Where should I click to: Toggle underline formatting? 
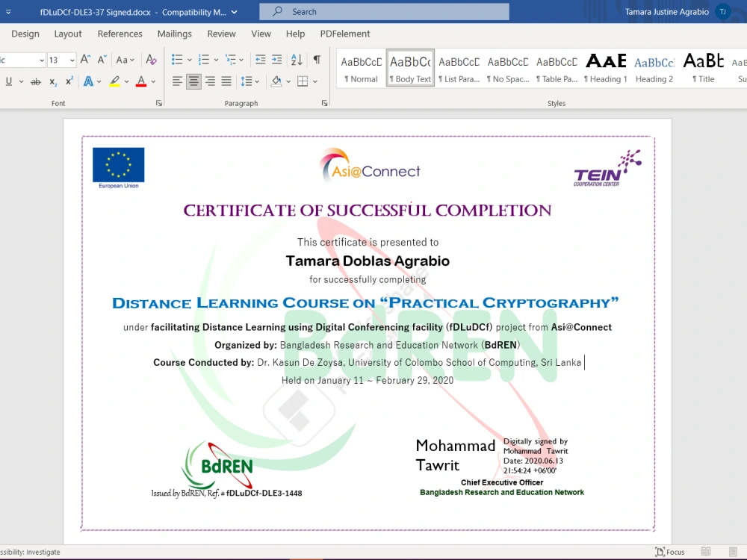tap(8, 81)
